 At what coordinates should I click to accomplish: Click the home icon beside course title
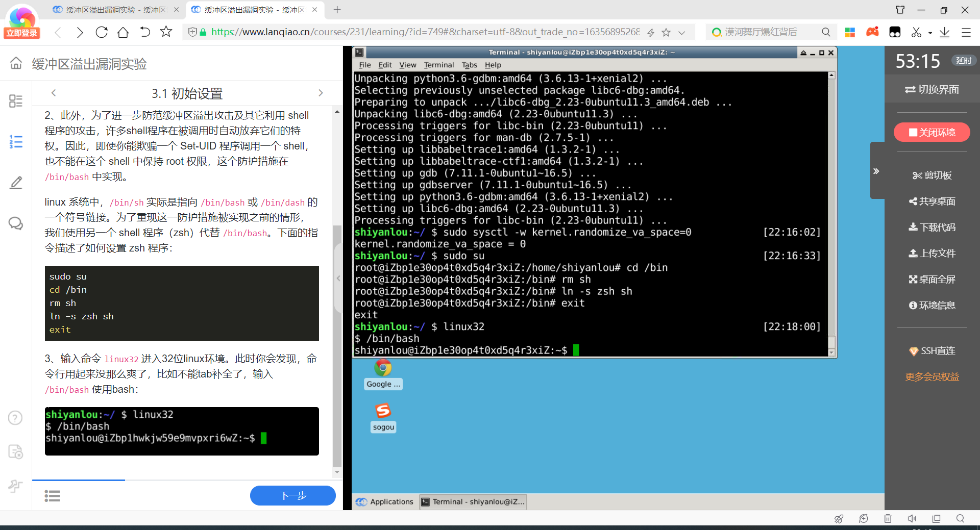[x=16, y=63]
